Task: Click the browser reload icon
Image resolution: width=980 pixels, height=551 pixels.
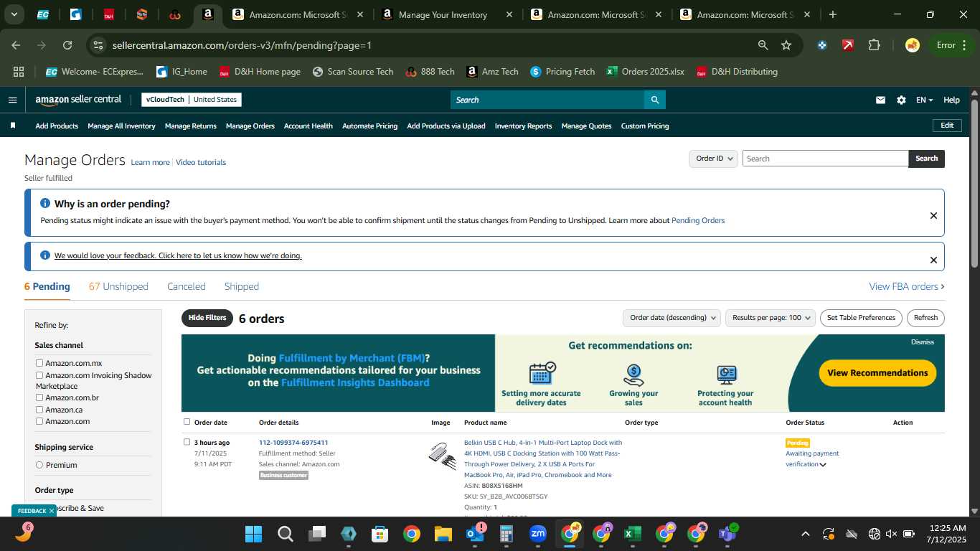Action: coord(67,45)
